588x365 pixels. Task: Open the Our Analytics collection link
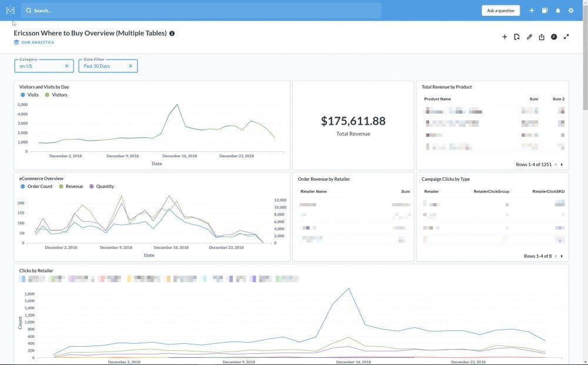(37, 42)
